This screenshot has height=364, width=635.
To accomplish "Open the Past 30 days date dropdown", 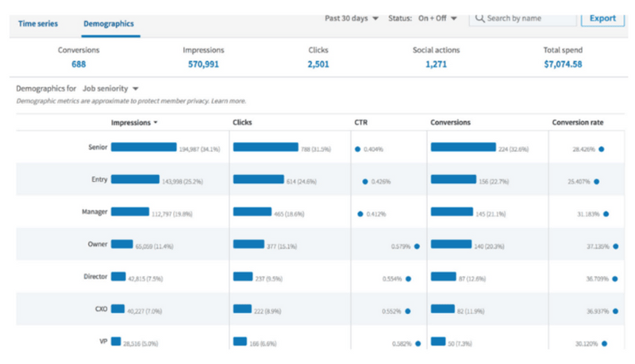I will 352,18.
